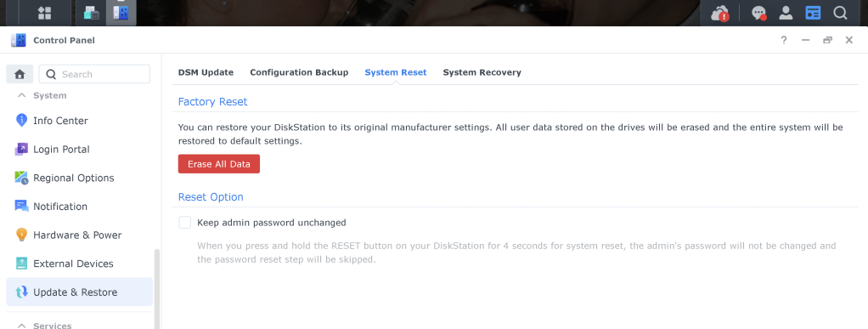This screenshot has width=868, height=329.
Task: Switch to the Configuration Backup tab
Action: point(299,72)
